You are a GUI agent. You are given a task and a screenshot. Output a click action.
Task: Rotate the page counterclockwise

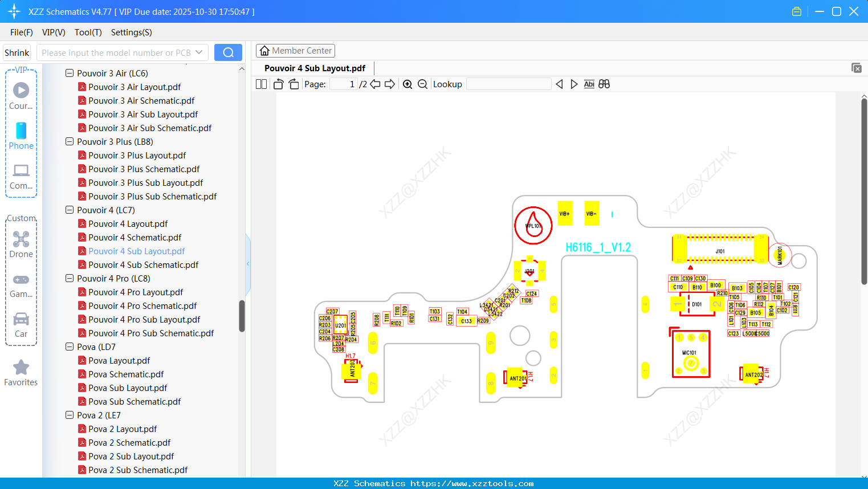pos(278,84)
